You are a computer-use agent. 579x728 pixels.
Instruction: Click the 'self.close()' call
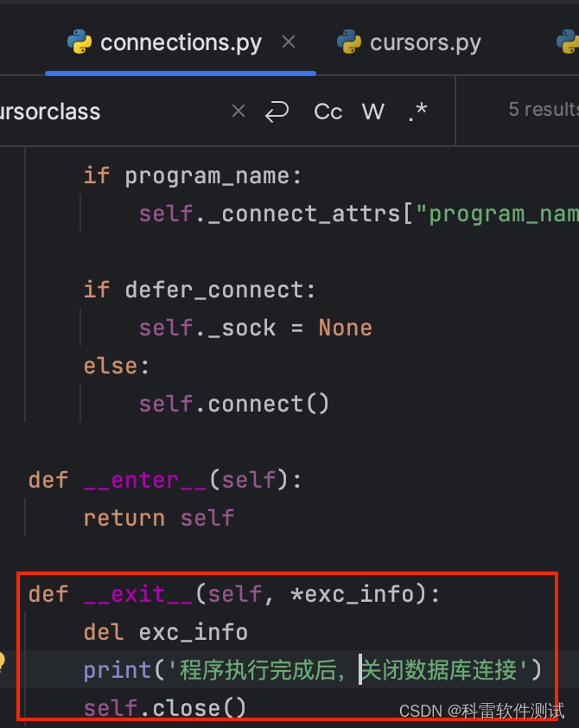point(165,708)
